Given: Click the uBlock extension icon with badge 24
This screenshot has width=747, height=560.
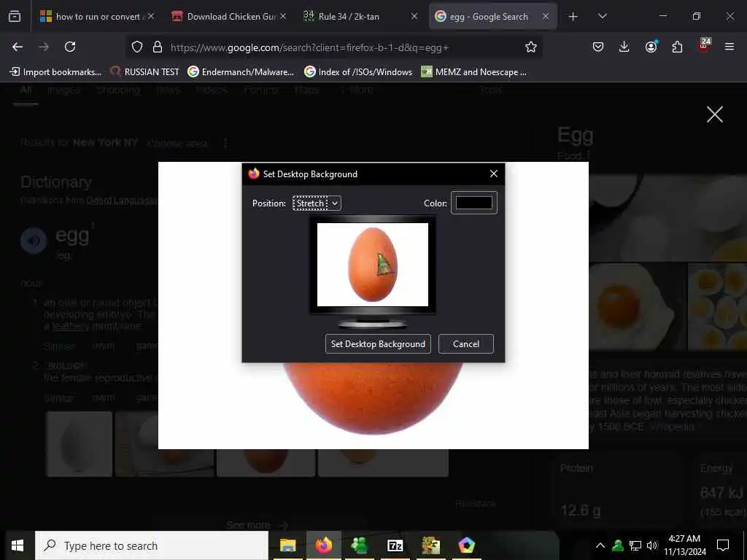Looking at the screenshot, I should tap(704, 46).
